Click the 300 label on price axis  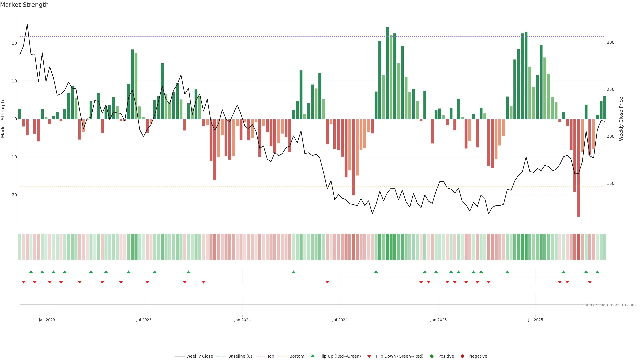click(x=610, y=42)
